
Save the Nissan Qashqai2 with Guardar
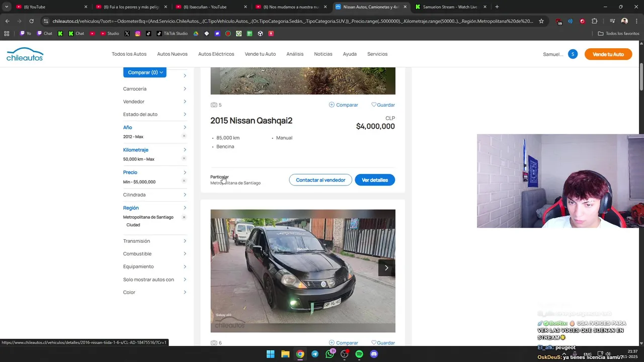383,105
